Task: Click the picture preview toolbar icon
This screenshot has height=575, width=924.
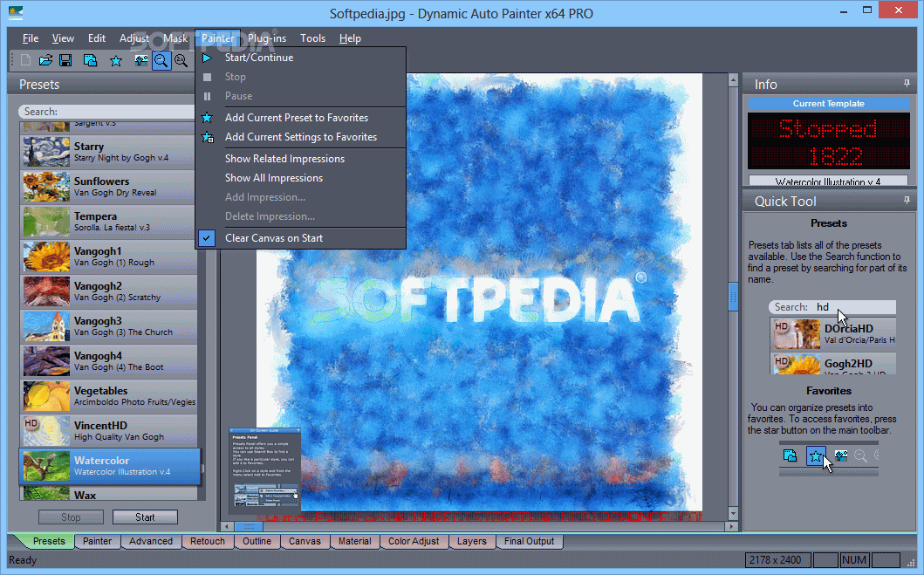Action: click(140, 60)
